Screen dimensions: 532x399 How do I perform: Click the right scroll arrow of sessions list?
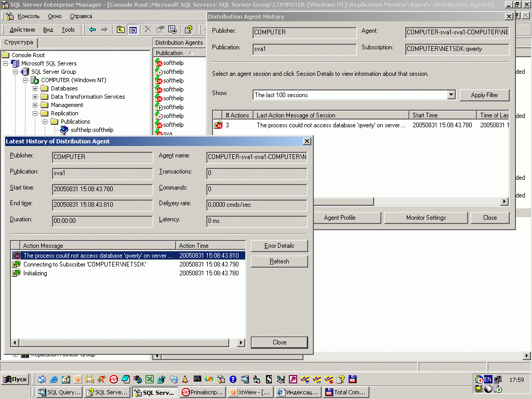point(504,202)
